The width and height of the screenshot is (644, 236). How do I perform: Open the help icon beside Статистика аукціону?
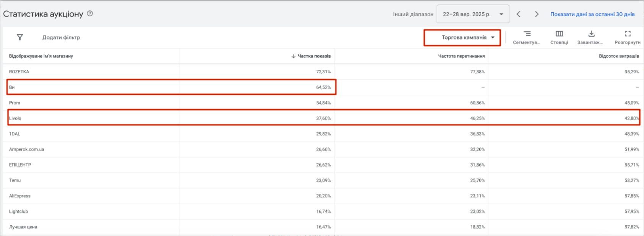[x=90, y=13]
